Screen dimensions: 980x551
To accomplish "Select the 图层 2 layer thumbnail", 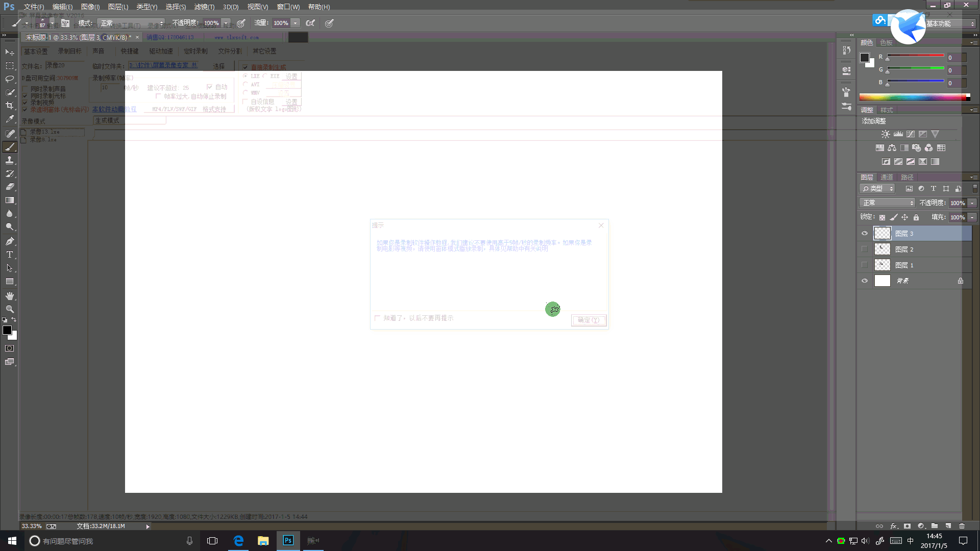I will point(882,249).
